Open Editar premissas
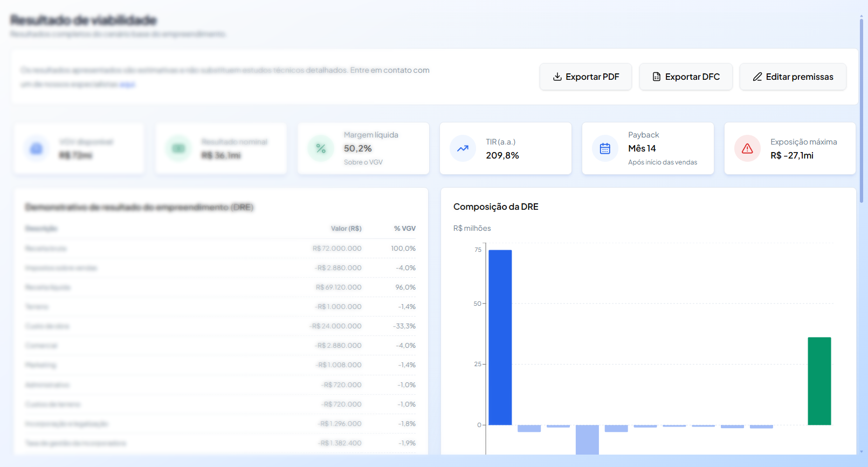Screen dimensions: 868x467 coord(793,77)
